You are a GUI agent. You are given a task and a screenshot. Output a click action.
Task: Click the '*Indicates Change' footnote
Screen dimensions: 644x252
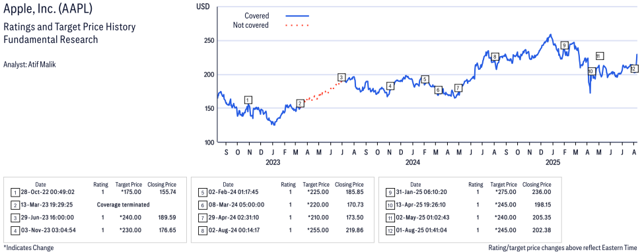pos(28,248)
